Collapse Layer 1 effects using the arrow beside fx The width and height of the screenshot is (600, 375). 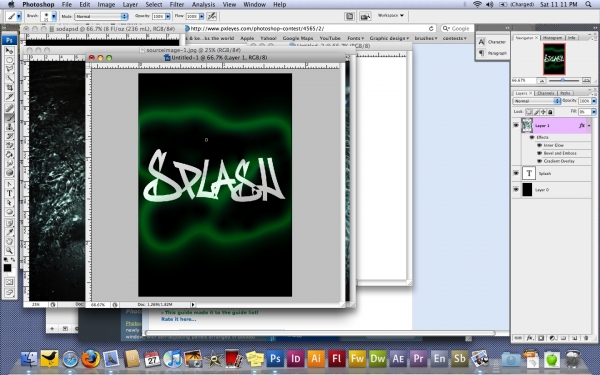point(589,126)
